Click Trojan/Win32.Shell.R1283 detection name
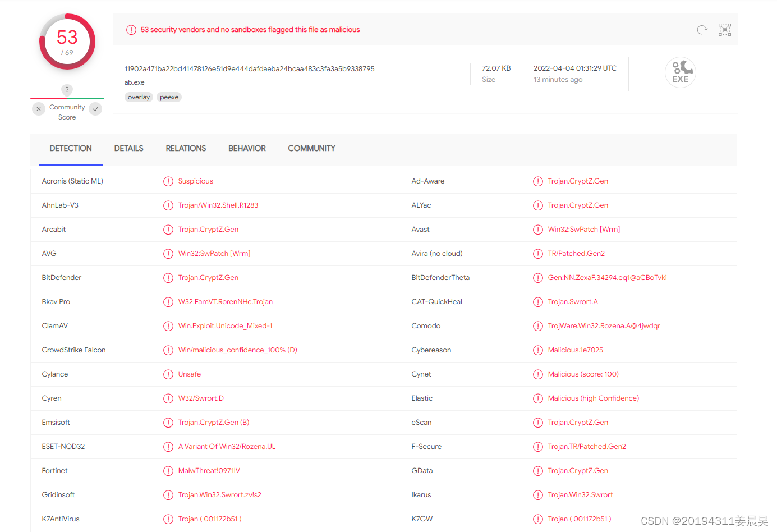 pos(218,205)
